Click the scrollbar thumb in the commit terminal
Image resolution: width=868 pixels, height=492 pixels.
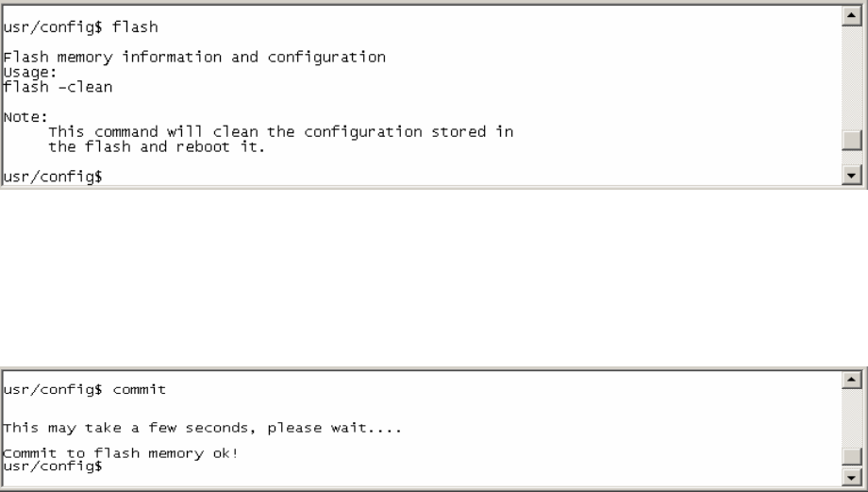851,456
